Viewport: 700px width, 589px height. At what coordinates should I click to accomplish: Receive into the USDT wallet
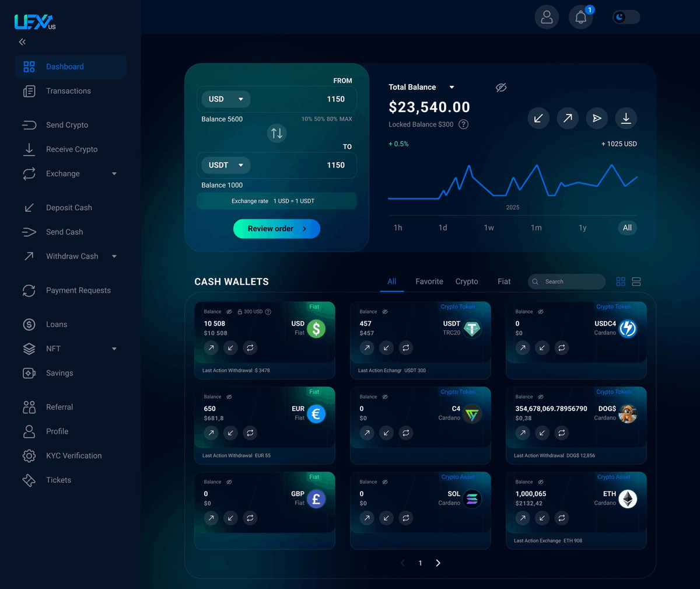[x=386, y=348]
